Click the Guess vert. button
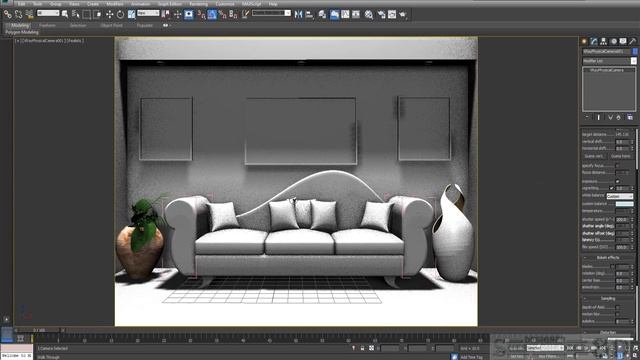 594,156
